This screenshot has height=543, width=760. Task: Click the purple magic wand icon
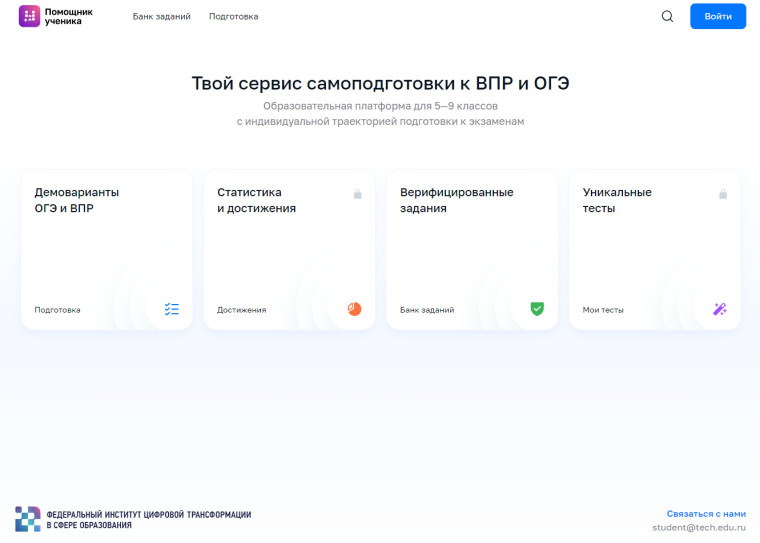720,309
